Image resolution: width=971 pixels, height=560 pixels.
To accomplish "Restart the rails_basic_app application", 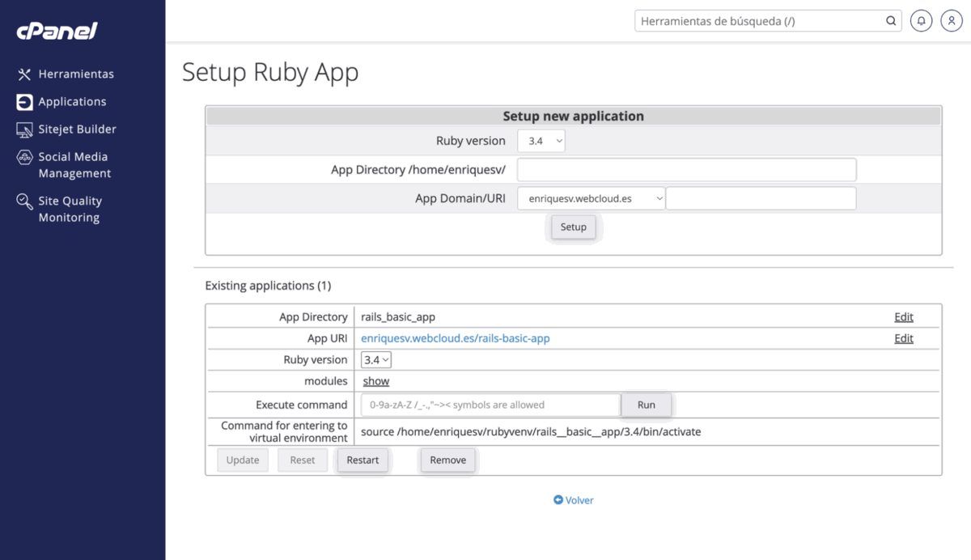I will [363, 460].
